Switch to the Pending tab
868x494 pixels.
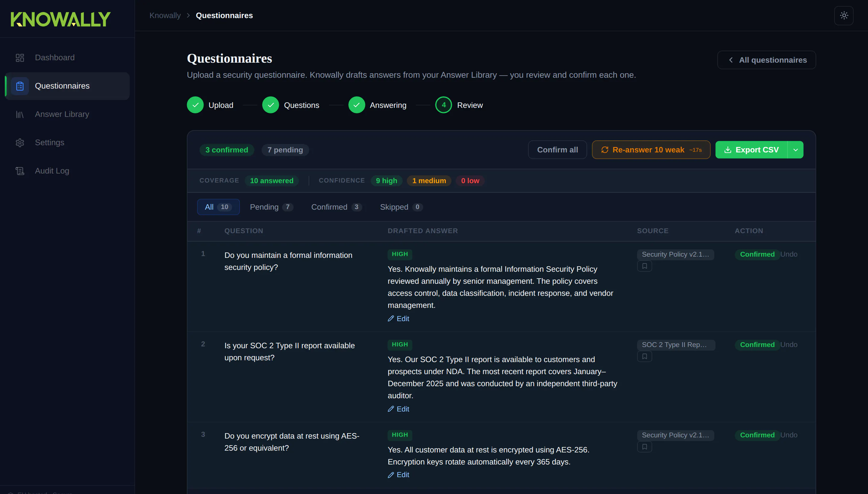click(x=272, y=207)
